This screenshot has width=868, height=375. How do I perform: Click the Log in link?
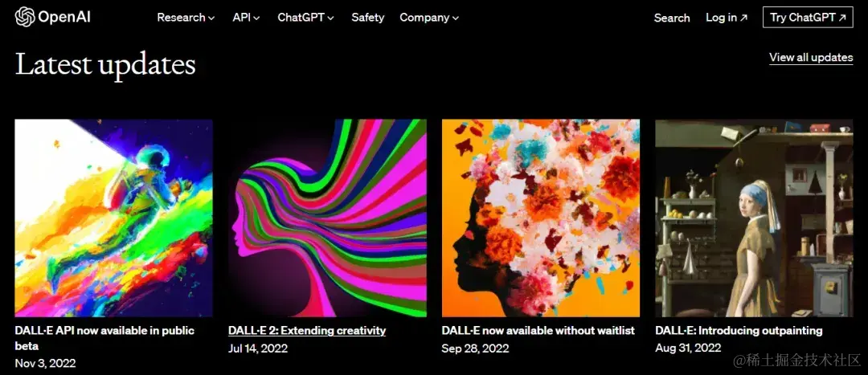coord(727,18)
